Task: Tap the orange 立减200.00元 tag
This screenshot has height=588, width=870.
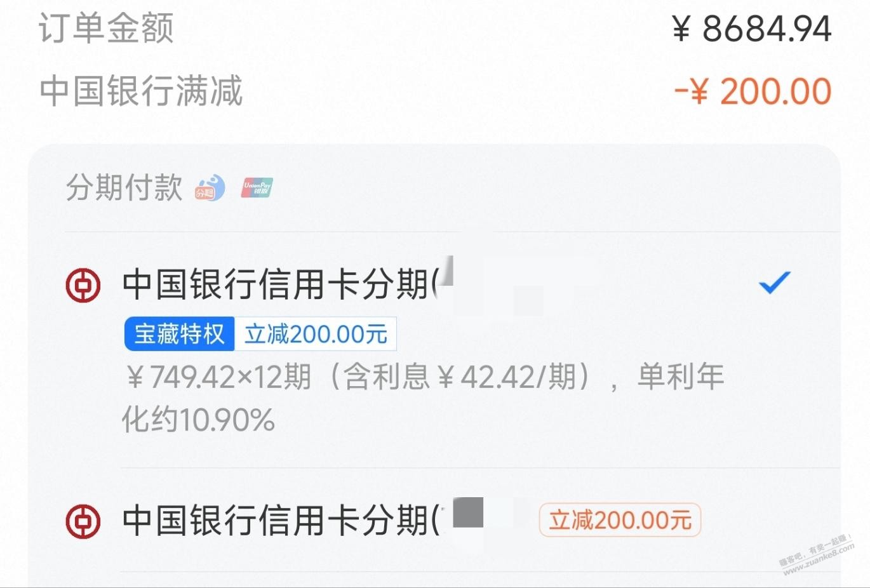Action: (620, 520)
